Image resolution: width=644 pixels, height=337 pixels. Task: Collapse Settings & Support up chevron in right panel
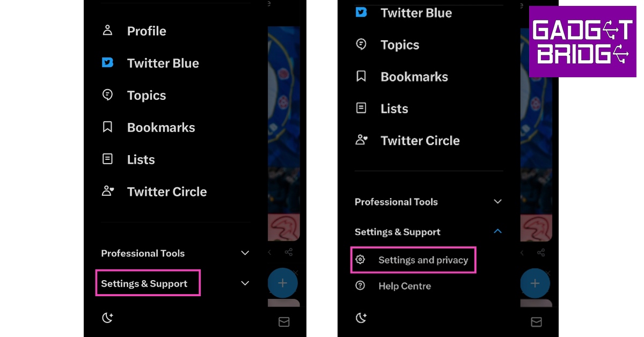pyautogui.click(x=497, y=231)
